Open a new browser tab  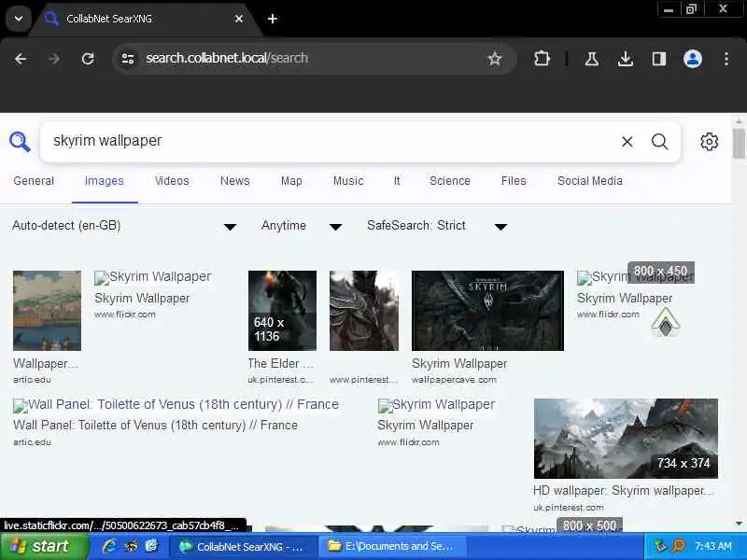(x=273, y=19)
